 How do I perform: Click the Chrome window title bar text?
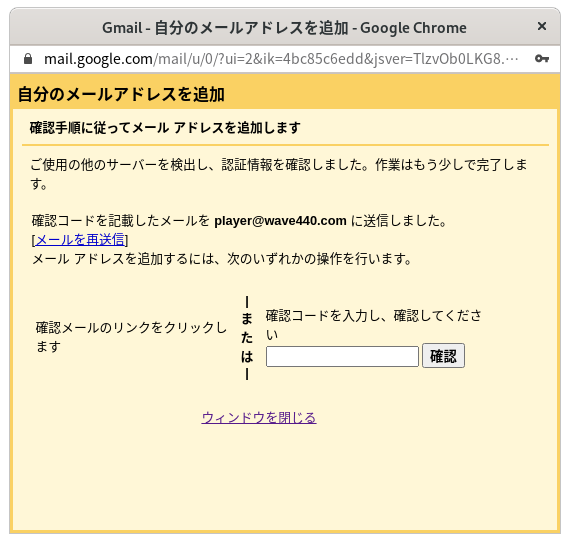(x=284, y=28)
